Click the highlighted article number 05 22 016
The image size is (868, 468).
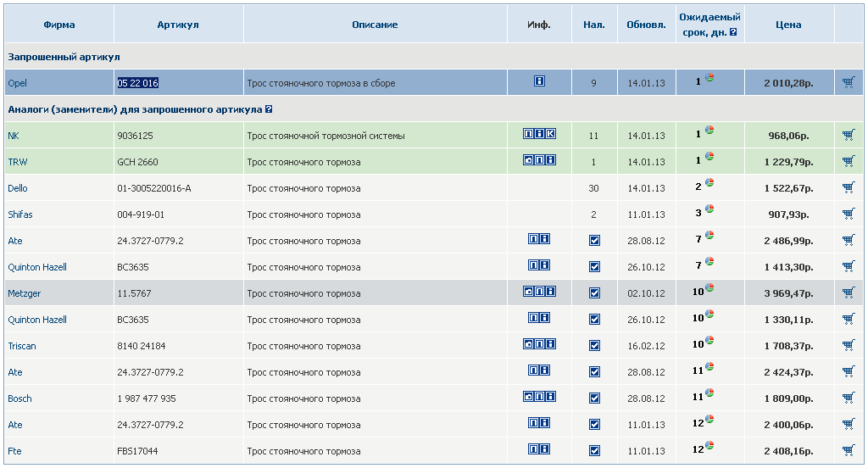point(138,83)
